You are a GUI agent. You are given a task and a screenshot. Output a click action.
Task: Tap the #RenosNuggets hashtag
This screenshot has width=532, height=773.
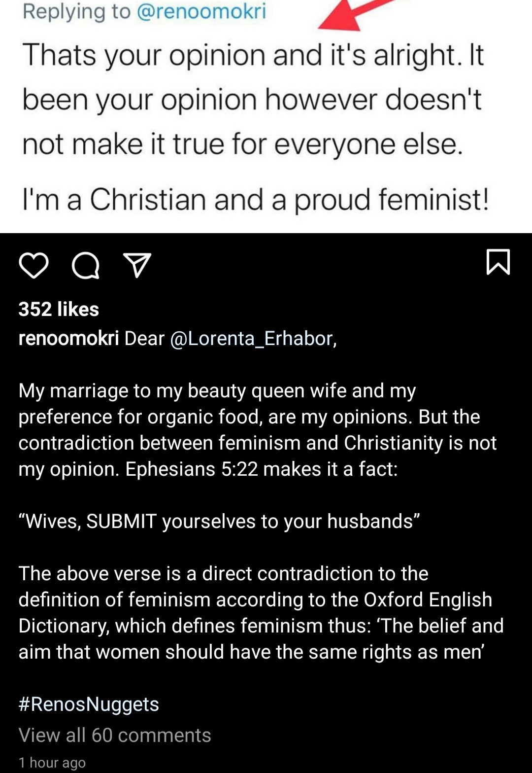[x=89, y=704]
